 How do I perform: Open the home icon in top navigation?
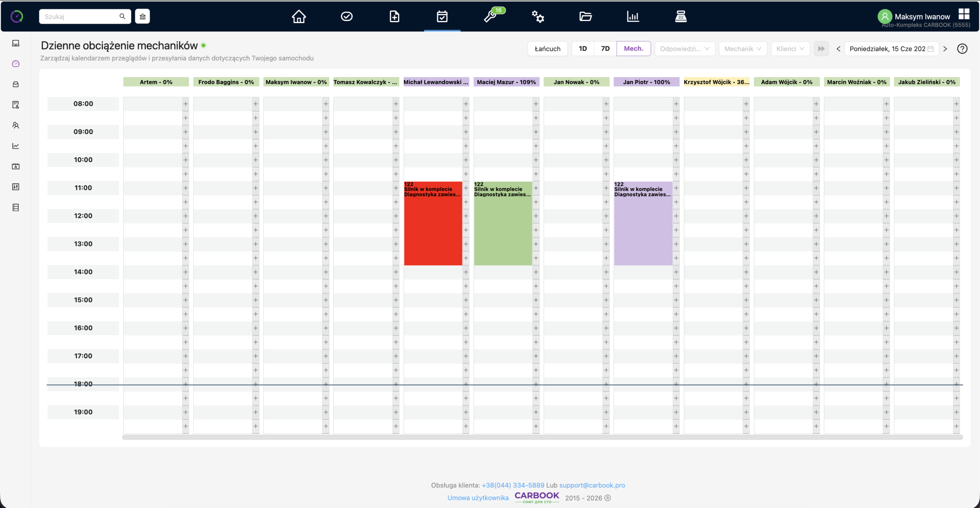click(299, 16)
